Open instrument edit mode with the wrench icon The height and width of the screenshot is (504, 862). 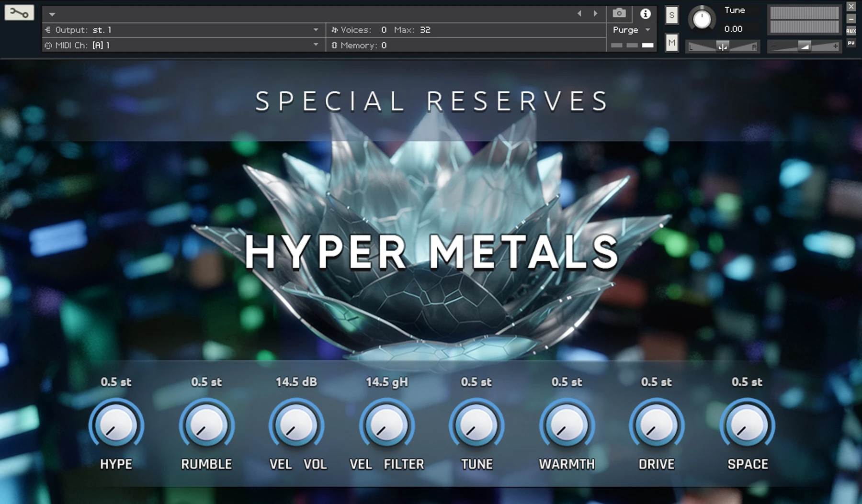tap(19, 13)
